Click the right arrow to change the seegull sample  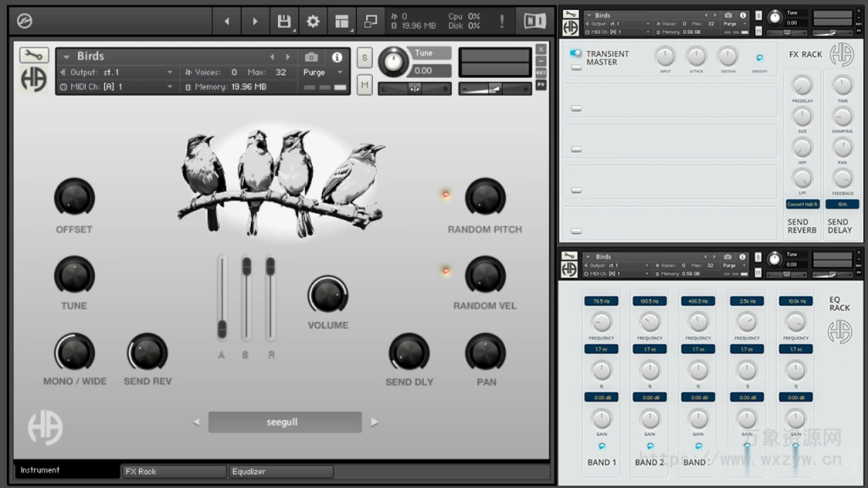tap(375, 421)
